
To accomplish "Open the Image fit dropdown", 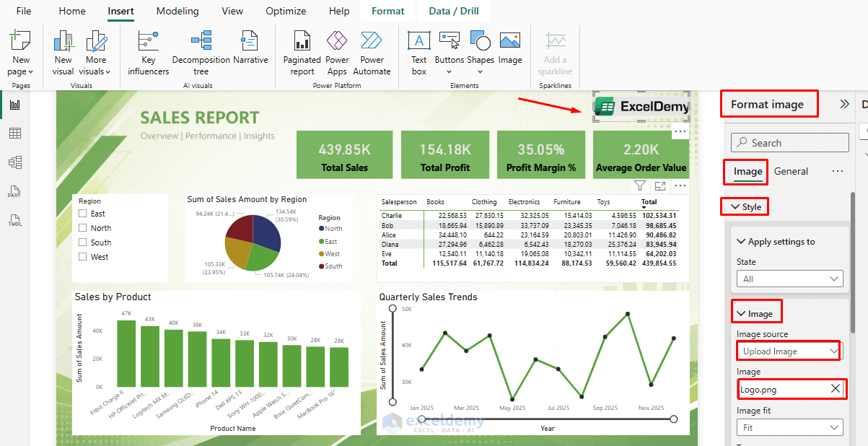I will click(789, 427).
